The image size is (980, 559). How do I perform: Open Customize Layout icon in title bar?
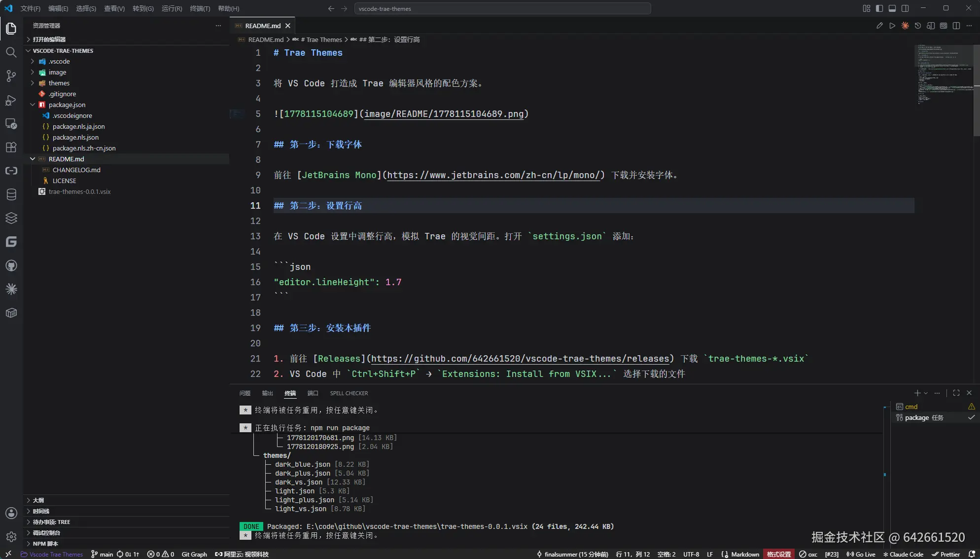pos(867,8)
